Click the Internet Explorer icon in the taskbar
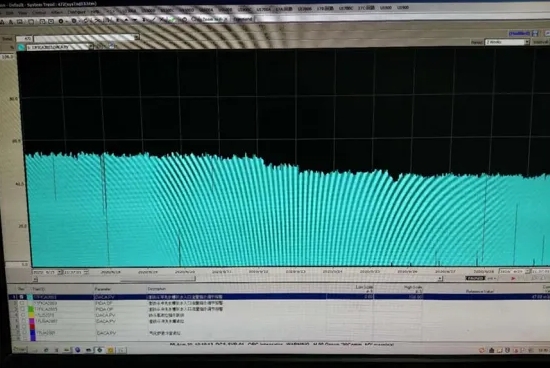The height and width of the screenshot is (368, 550). click(x=78, y=350)
